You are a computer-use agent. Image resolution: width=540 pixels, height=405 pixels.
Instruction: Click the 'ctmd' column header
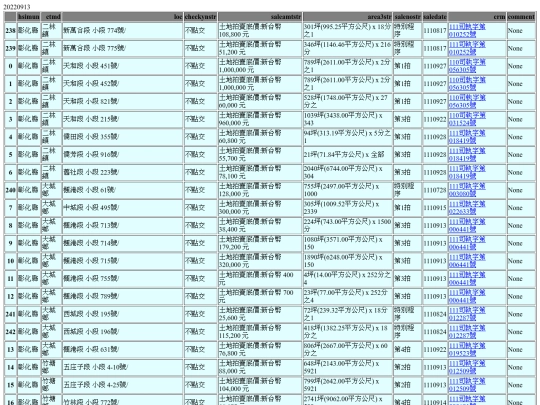pyautogui.click(x=51, y=17)
